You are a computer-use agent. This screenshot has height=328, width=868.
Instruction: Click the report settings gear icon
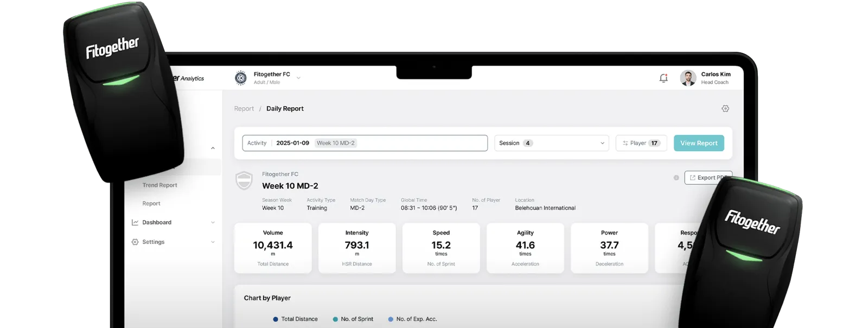point(725,108)
